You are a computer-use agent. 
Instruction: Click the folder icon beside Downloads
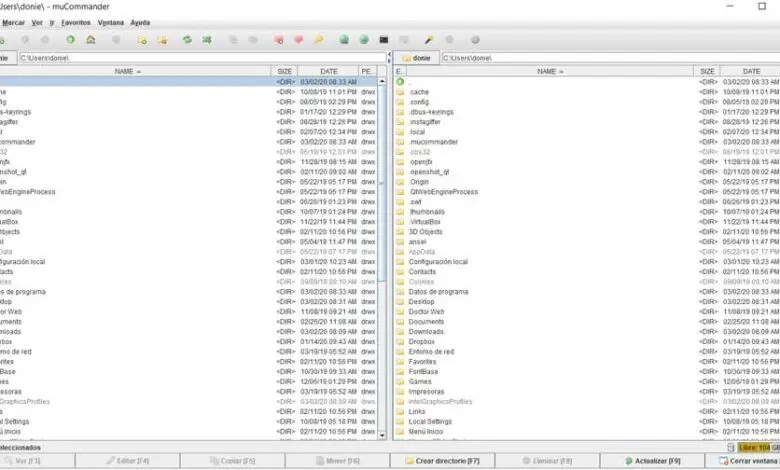[x=400, y=332]
